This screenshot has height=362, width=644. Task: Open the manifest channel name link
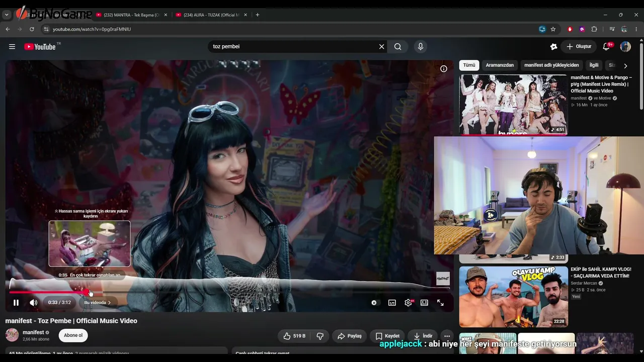(33, 332)
